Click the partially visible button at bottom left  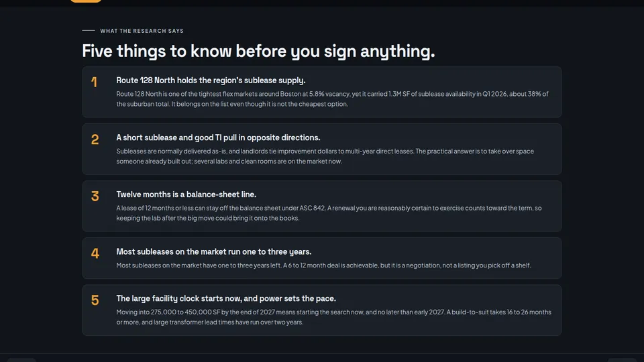(21, 360)
